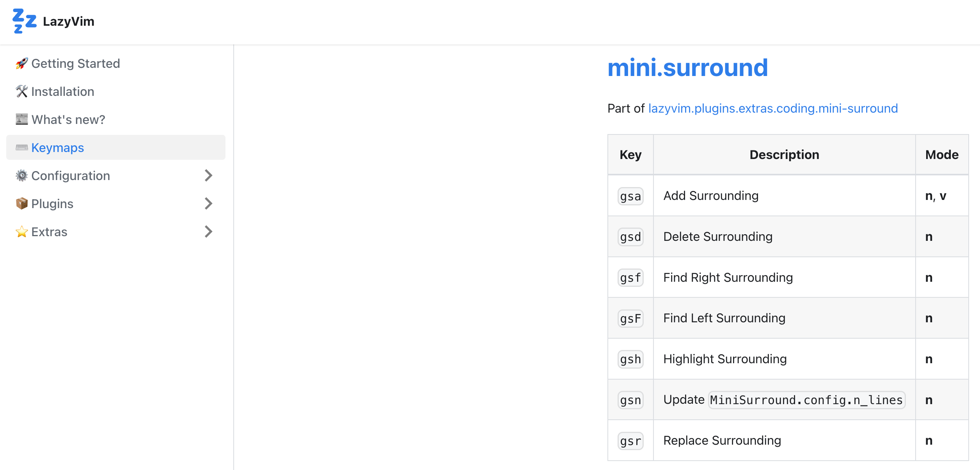
Task: Click the Mode column header
Action: 942,155
